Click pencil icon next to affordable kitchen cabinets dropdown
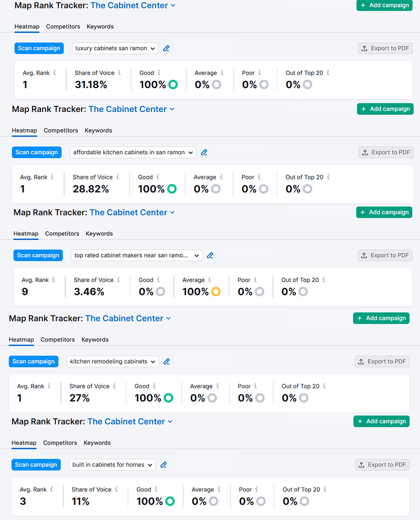The image size is (420, 520). click(204, 152)
